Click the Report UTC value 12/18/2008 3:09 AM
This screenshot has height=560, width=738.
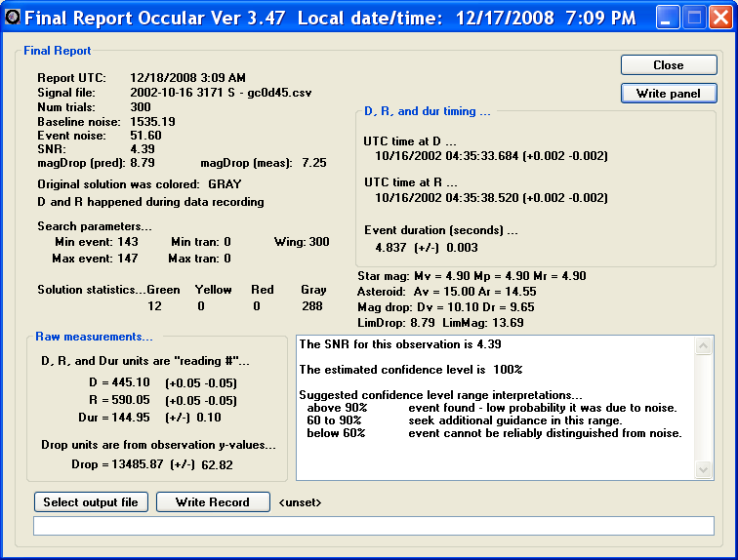tap(187, 78)
